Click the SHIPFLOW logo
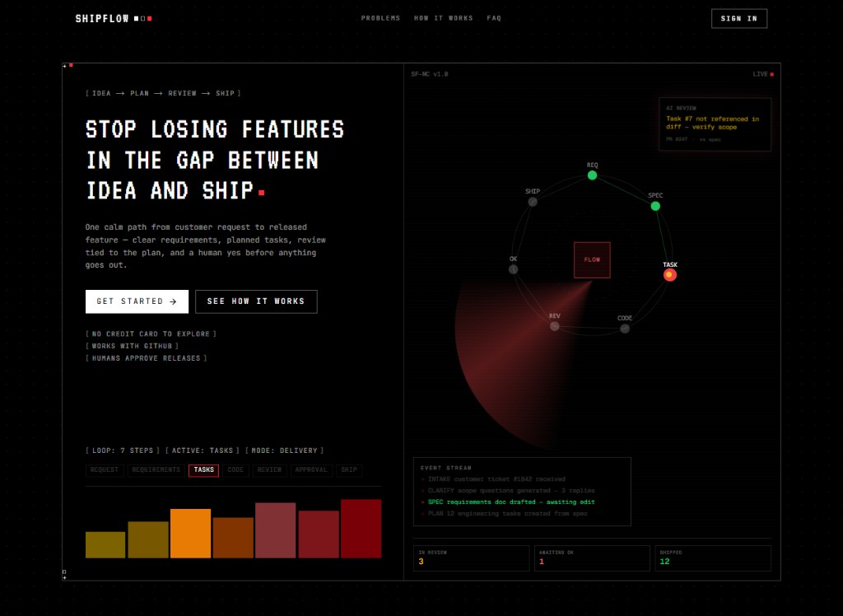Image resolution: width=843 pixels, height=616 pixels. 114,19
